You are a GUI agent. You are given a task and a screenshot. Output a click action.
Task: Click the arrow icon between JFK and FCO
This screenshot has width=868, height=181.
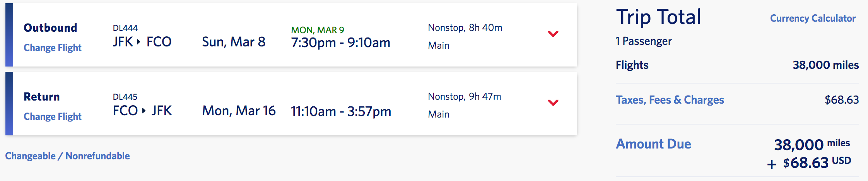tap(138, 42)
